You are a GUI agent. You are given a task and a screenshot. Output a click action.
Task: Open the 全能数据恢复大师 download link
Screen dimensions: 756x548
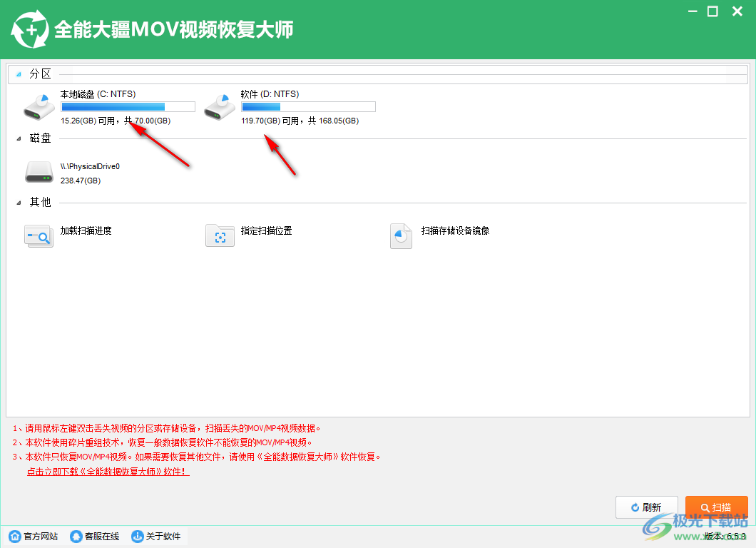click(108, 472)
